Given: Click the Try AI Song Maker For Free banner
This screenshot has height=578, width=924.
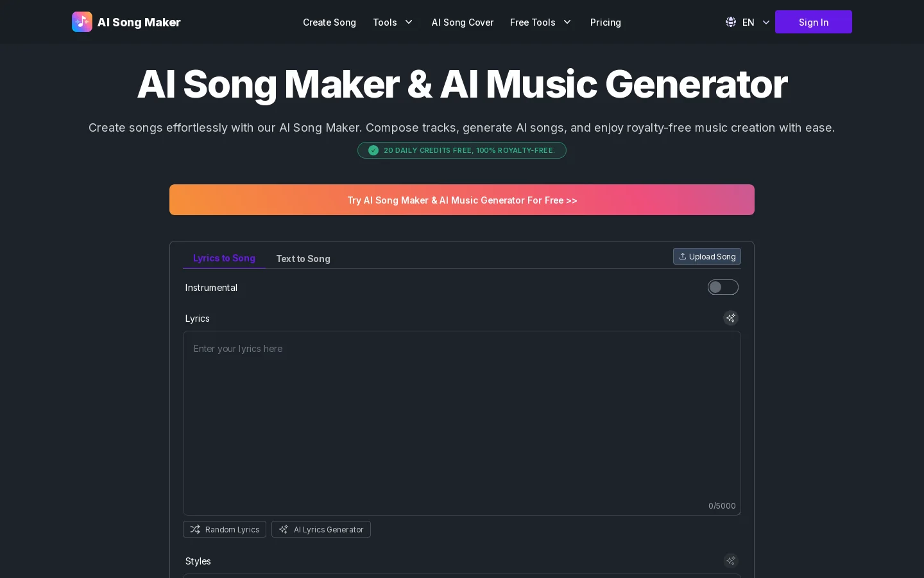Looking at the screenshot, I should click(462, 200).
